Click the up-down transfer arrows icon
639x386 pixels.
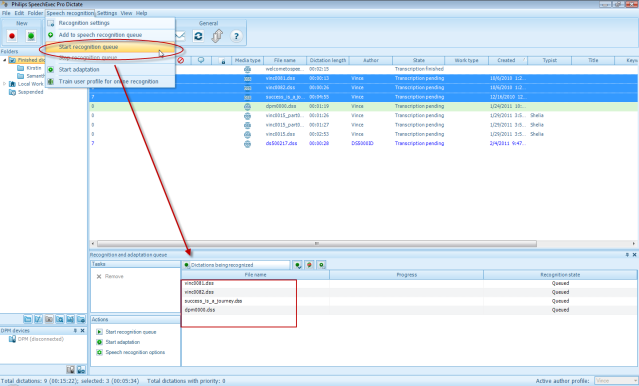(217, 36)
